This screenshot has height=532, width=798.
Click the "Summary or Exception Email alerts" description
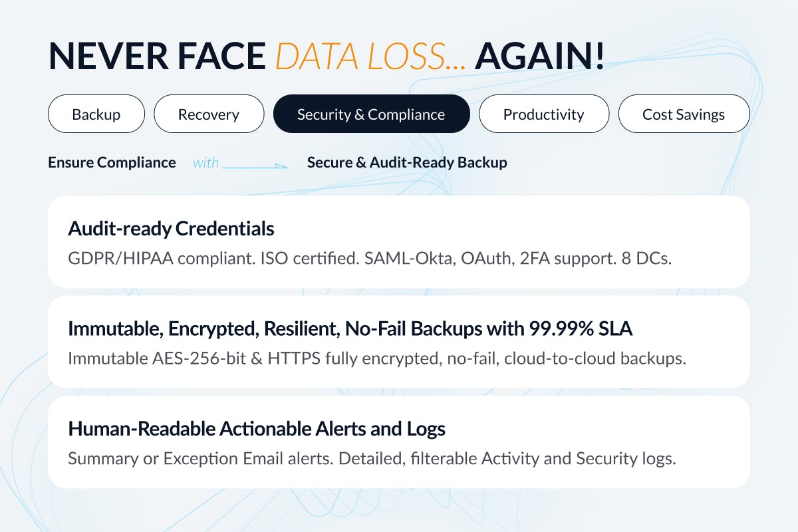[x=193, y=458]
